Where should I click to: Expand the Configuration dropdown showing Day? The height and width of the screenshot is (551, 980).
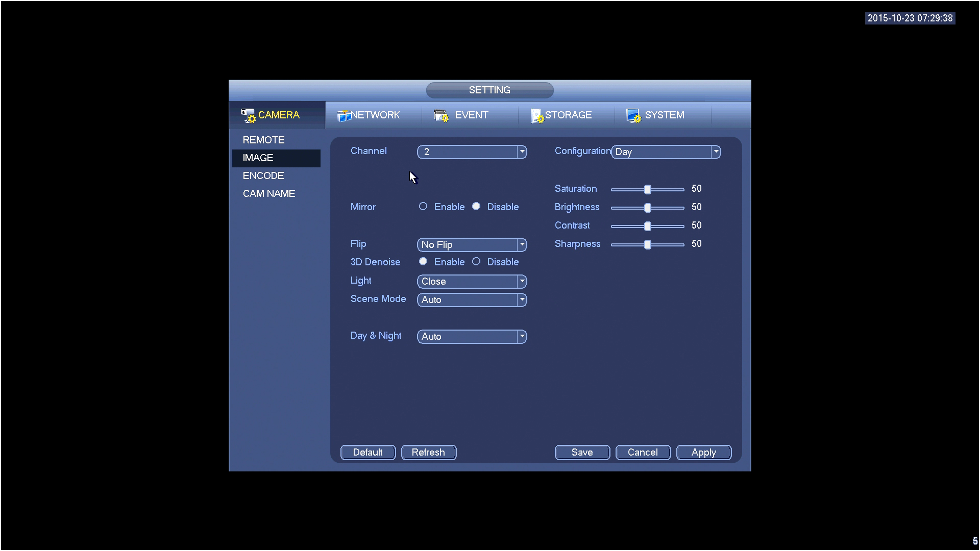pos(716,152)
